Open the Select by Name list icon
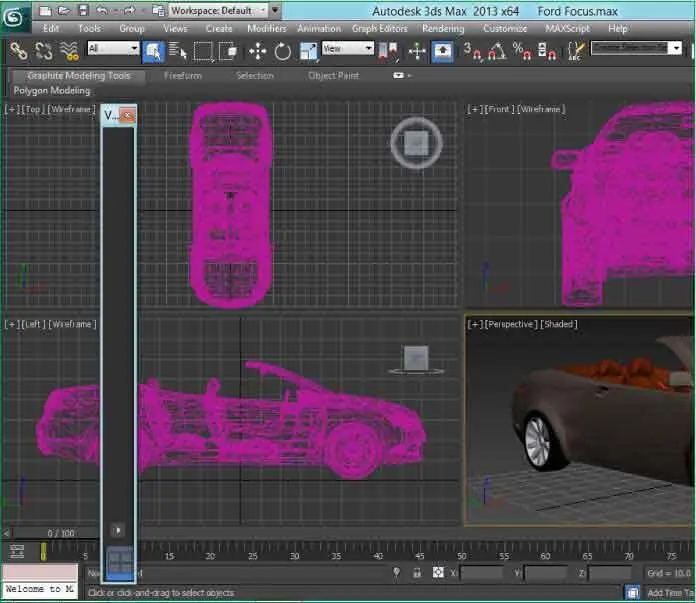Viewport: 696px width, 603px height. 178,52
